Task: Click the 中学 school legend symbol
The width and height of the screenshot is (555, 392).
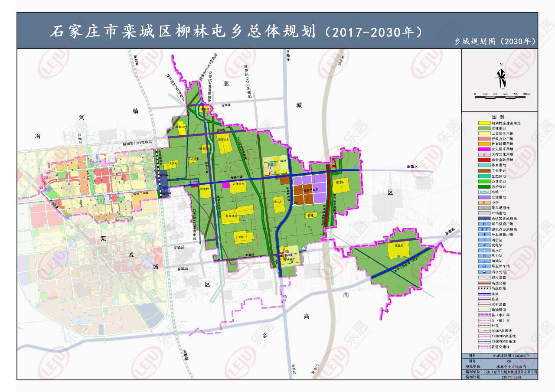Action: coord(484,203)
